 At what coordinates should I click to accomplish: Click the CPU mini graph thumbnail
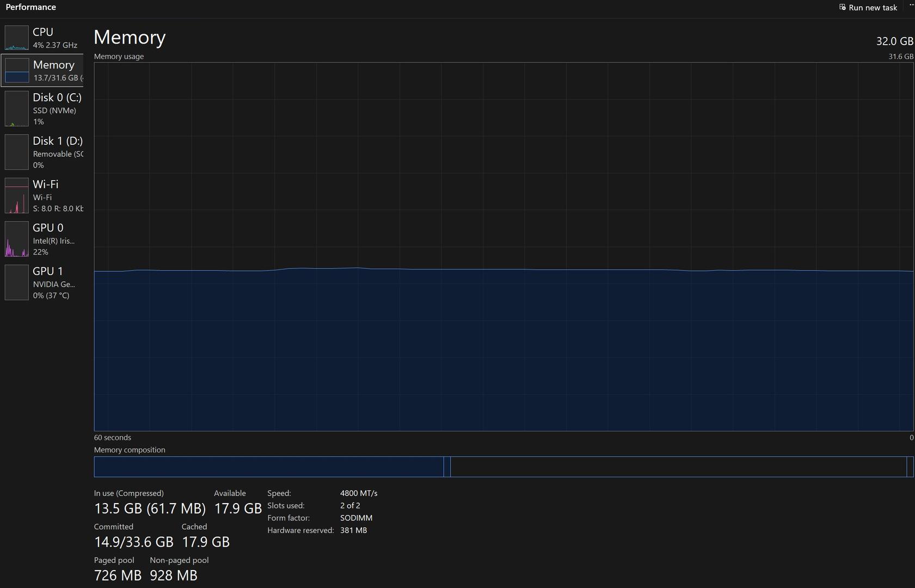(x=16, y=38)
